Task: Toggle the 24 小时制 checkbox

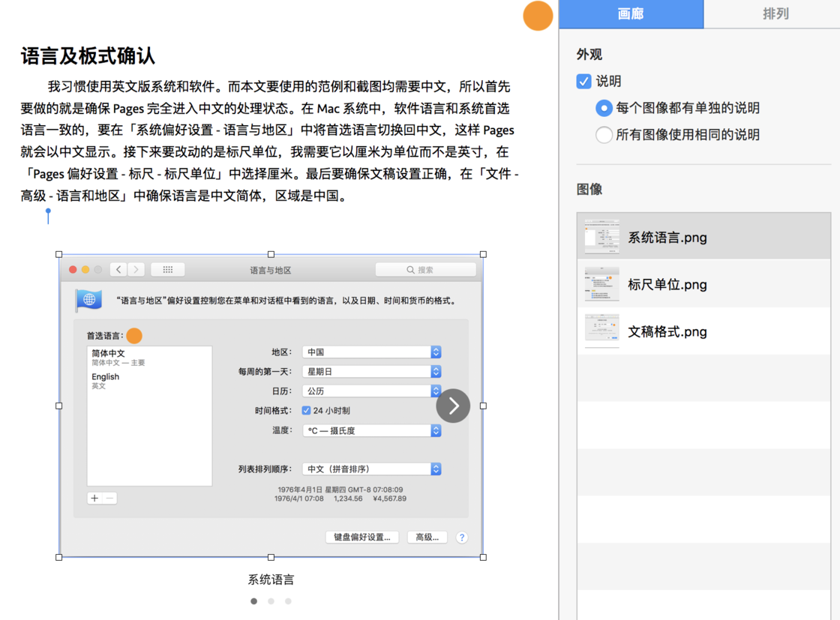Action: [306, 410]
